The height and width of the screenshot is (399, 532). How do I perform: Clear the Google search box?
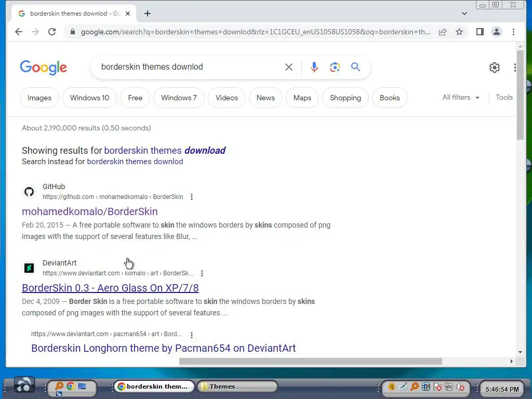[x=289, y=67]
